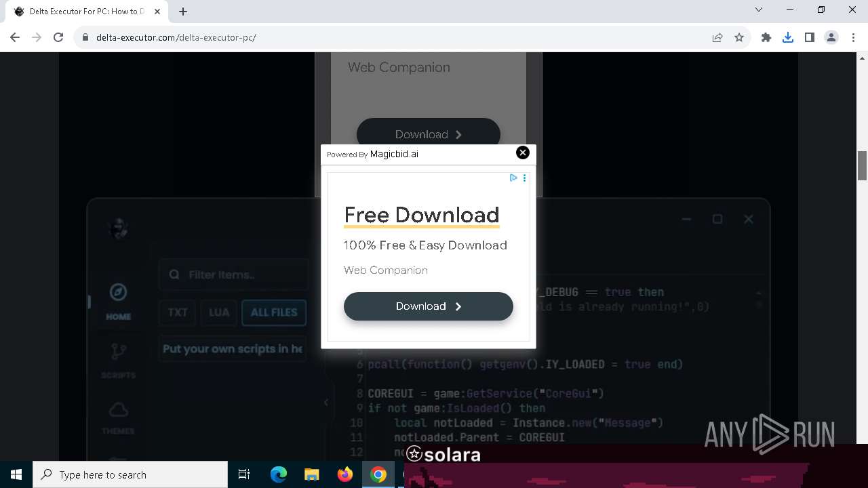Click code line 'pcall(function() getgenv()'
Screen dimensions: 868x488
coord(525,364)
